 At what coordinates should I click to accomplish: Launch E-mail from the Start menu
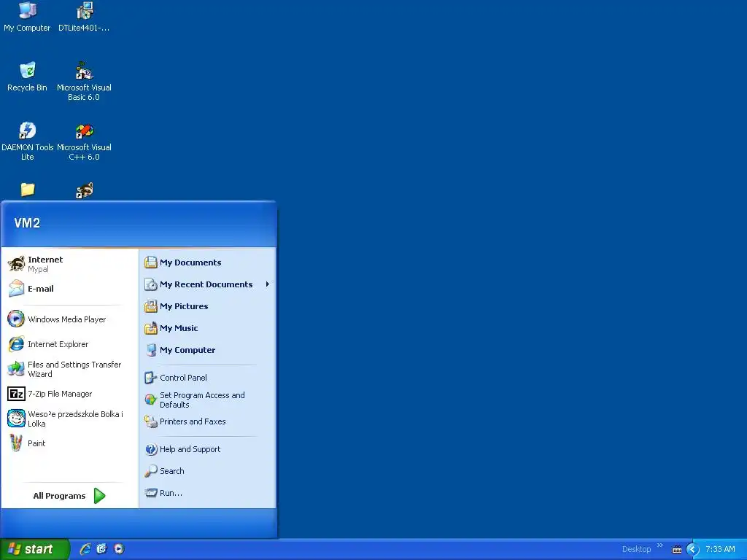(70, 289)
